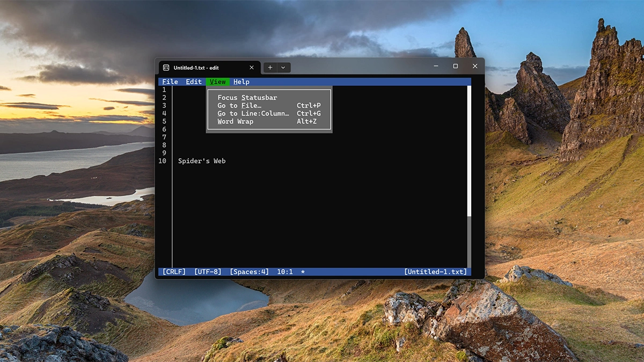Select Focus Statusbar from the View menu
The height and width of the screenshot is (362, 644).
point(247,98)
